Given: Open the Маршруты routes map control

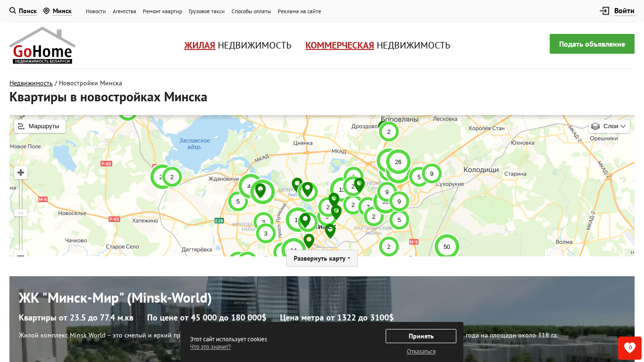Looking at the screenshot, I should 40,126.
